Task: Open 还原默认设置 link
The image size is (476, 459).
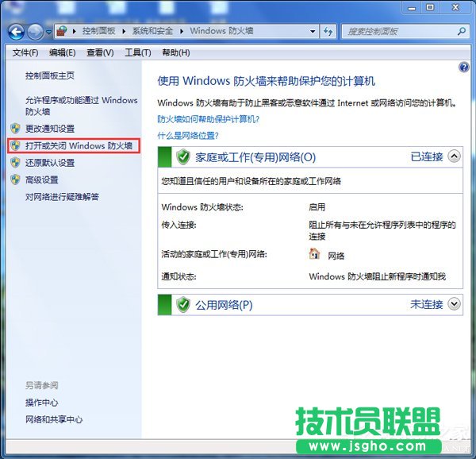Action: coord(50,163)
